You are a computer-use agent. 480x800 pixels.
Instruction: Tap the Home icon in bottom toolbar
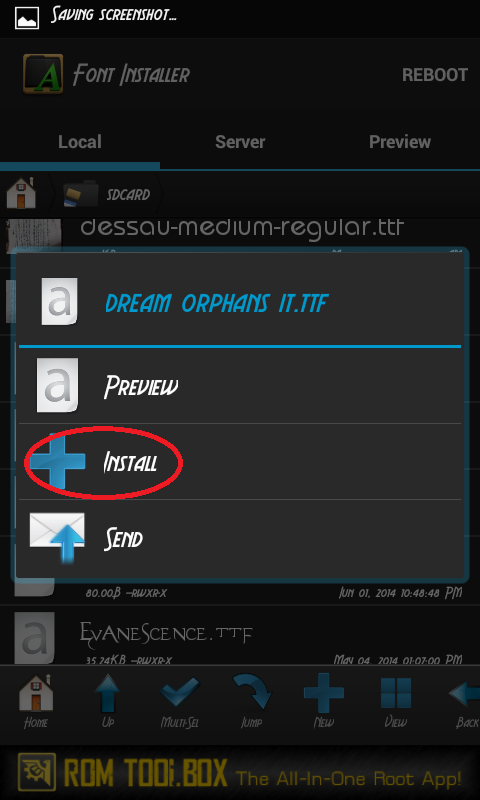point(36,702)
